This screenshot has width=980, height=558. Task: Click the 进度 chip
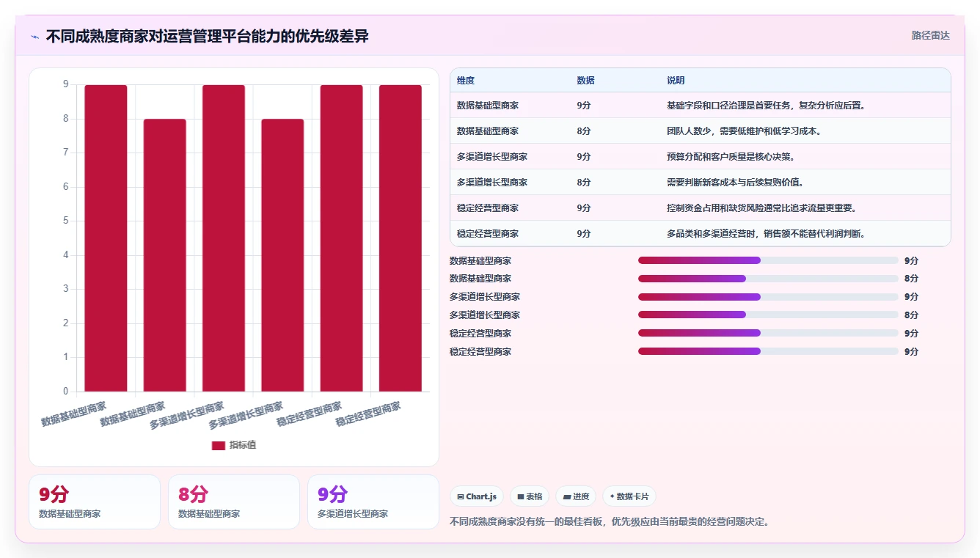point(576,496)
